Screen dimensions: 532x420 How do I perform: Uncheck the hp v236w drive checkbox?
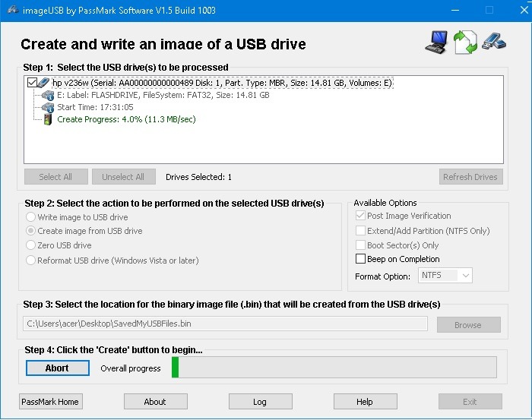(x=32, y=82)
